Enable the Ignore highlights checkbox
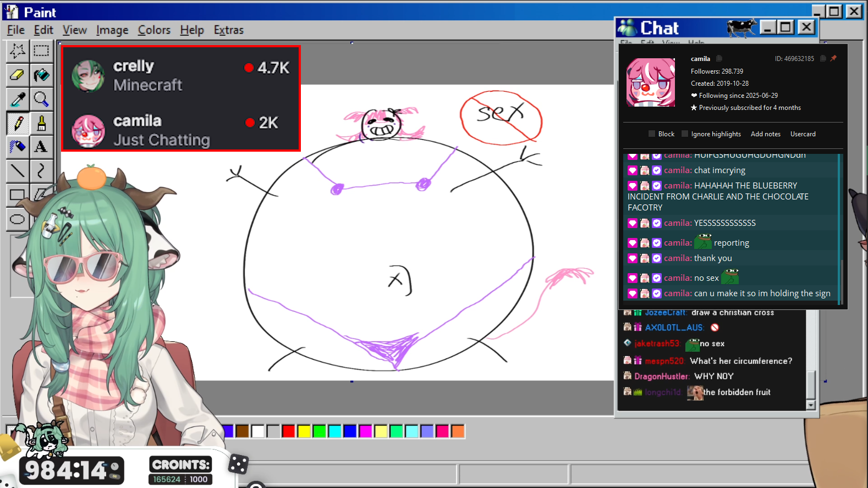 [685, 134]
